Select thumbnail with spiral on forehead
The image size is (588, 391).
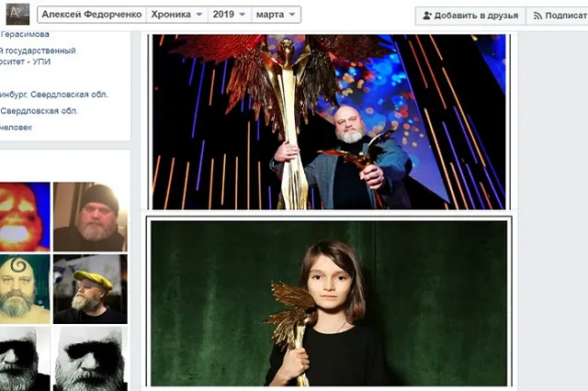(x=25, y=287)
